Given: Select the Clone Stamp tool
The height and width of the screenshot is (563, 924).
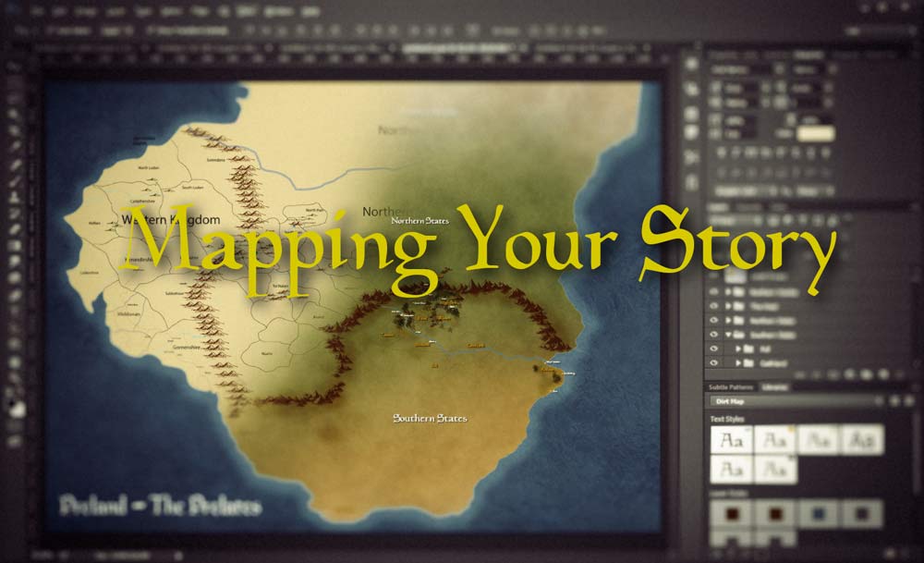Looking at the screenshot, I should (x=16, y=231).
